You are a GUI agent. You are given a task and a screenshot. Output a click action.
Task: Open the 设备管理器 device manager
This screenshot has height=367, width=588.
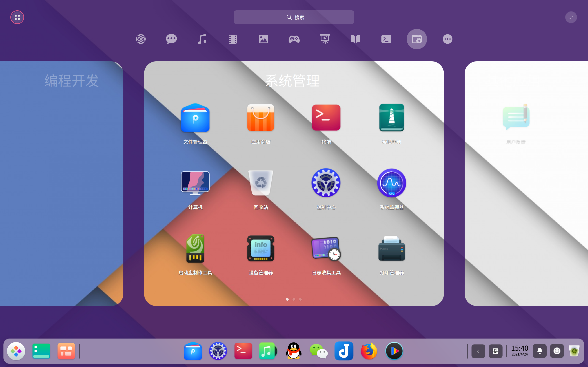point(261,249)
